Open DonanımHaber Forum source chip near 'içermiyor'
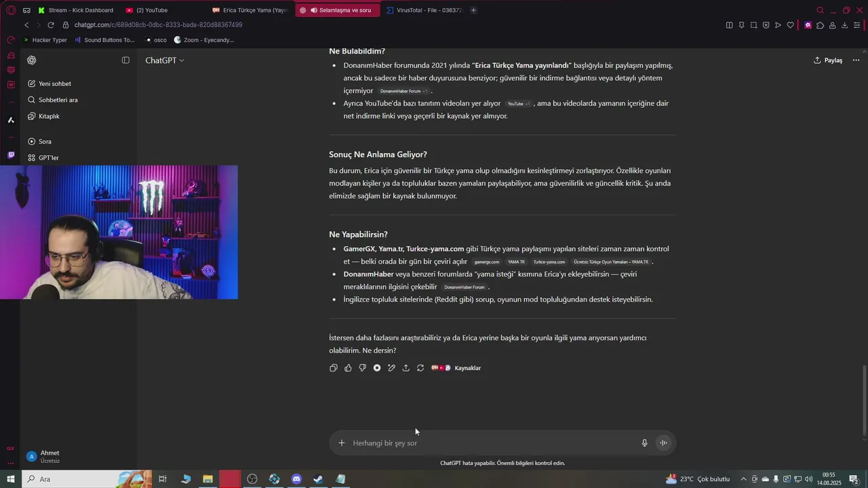The image size is (868, 488). pyautogui.click(x=403, y=91)
